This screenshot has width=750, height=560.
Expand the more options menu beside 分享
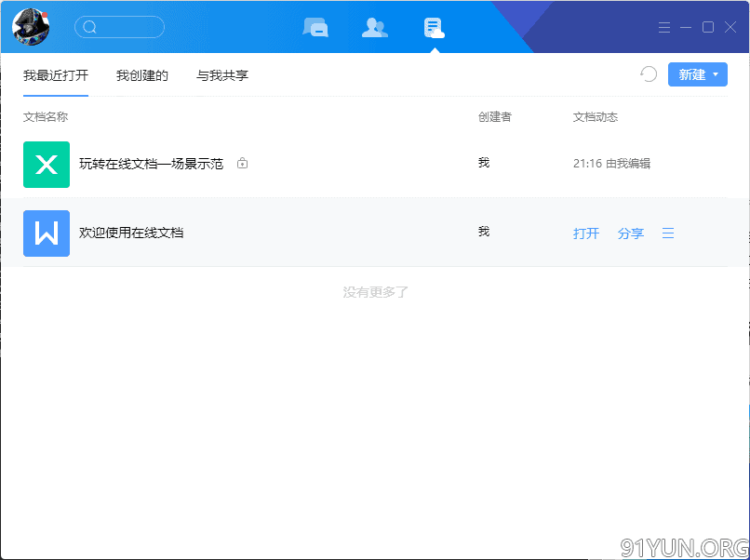668,233
